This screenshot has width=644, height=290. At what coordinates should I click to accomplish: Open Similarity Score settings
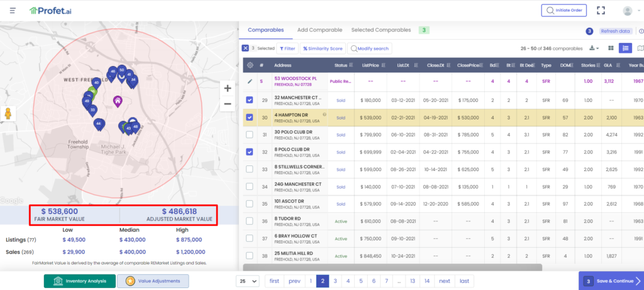coord(323,48)
